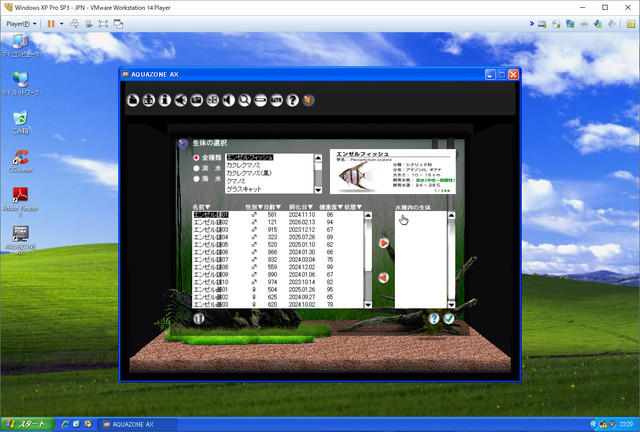Select グラスキャット in species list
The image size is (640, 432).
click(x=270, y=189)
